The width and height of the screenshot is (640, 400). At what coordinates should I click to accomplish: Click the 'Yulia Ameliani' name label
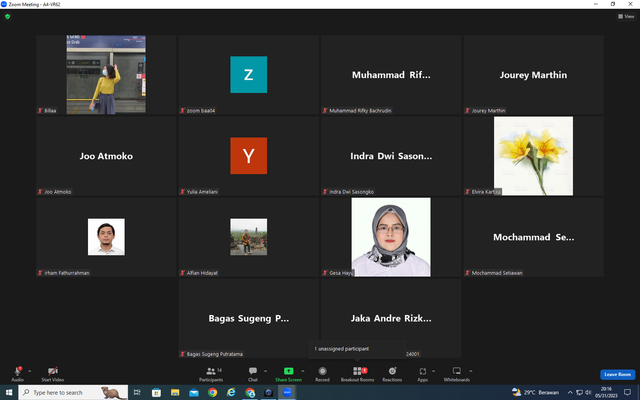pos(202,191)
